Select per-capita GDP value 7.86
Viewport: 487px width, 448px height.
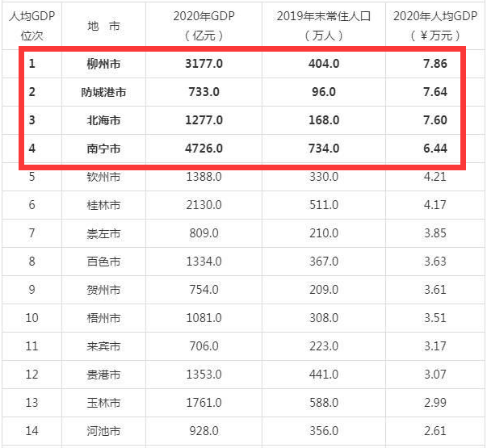(435, 64)
